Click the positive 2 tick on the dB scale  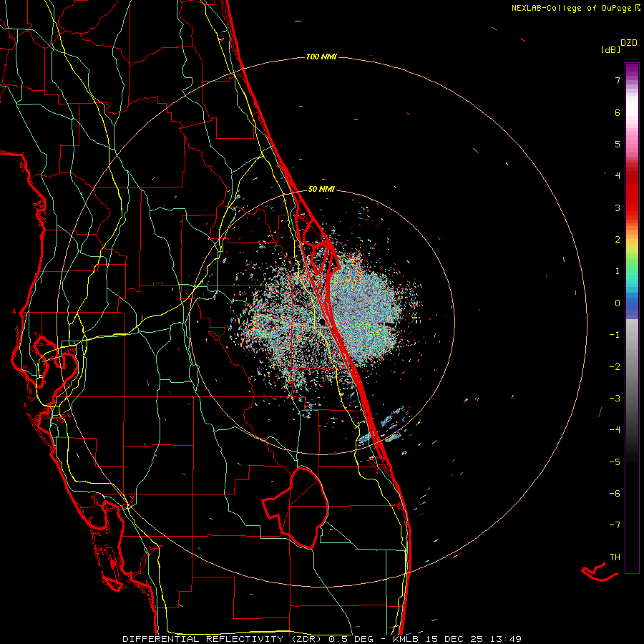[618, 240]
